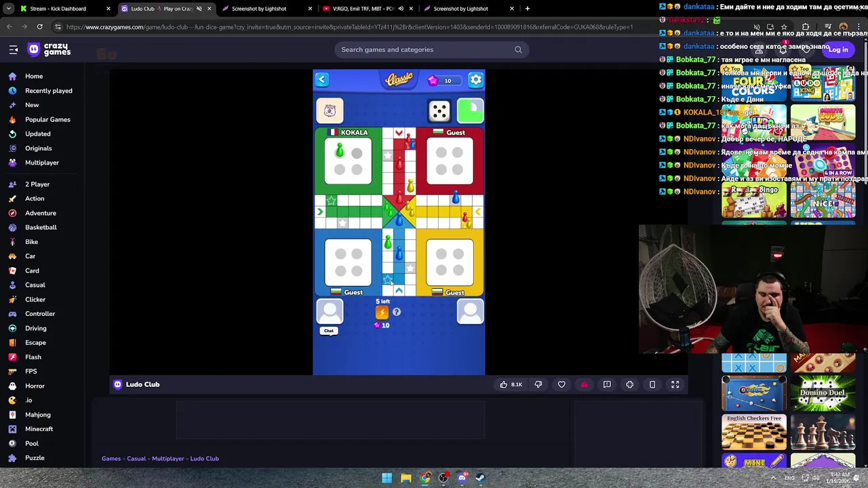
Task: Open the mobile view phone icon
Action: 652,384
